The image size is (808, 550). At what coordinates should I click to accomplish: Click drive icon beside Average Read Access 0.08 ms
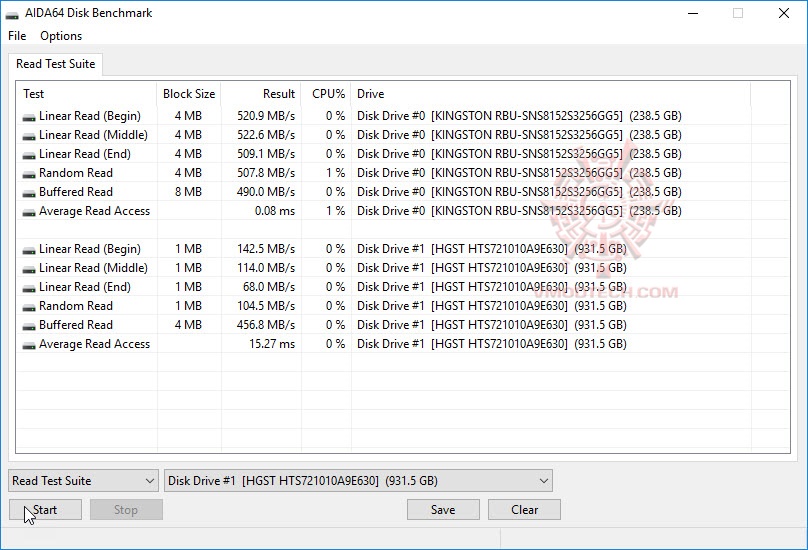click(29, 213)
